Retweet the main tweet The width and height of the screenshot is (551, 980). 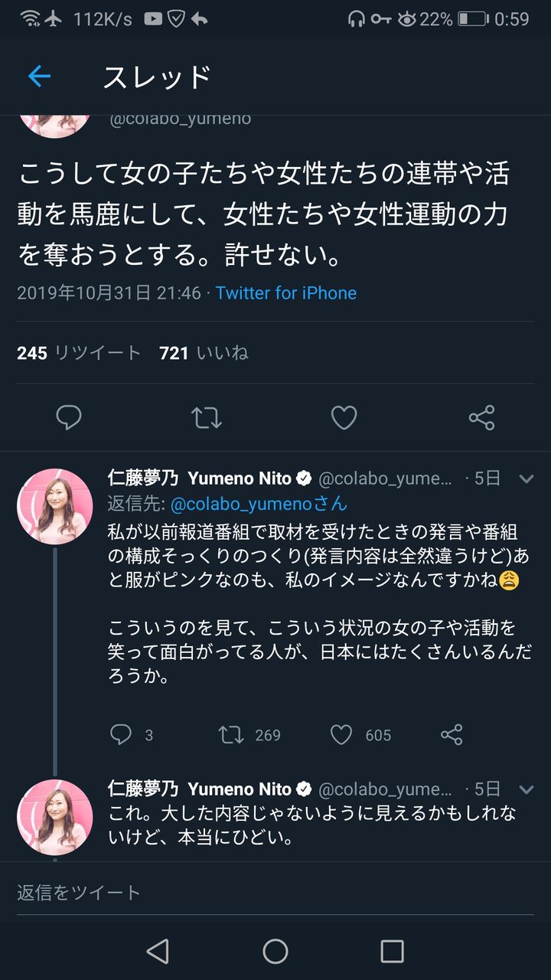206,417
